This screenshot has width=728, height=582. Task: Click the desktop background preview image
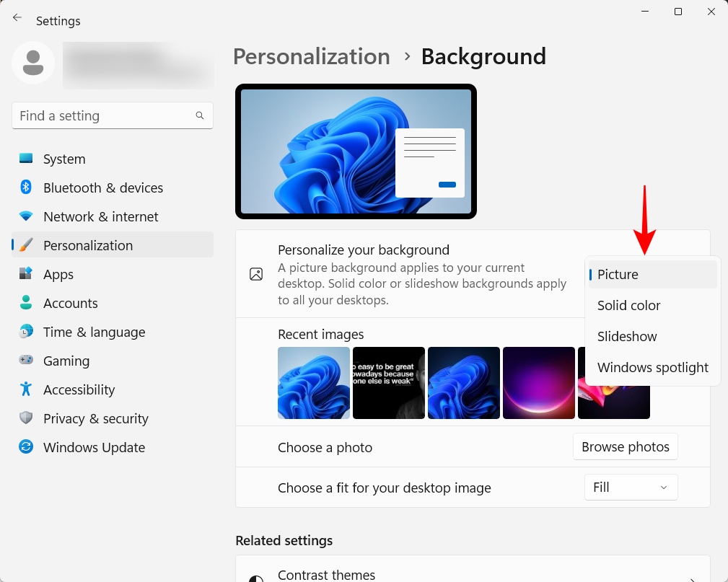point(356,151)
